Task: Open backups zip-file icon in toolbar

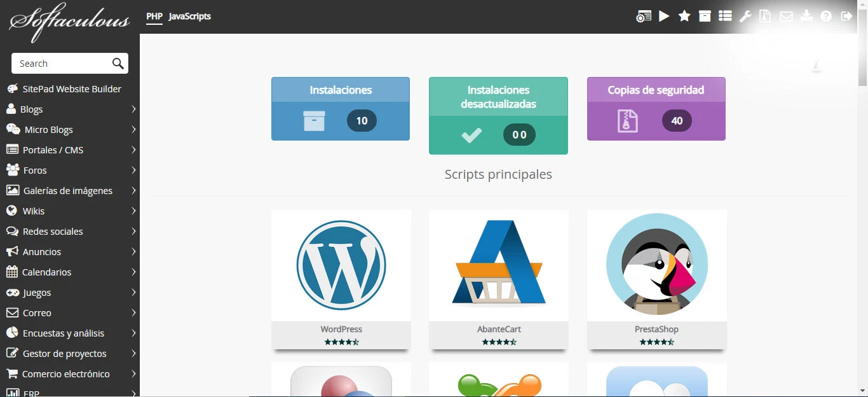Action: pyautogui.click(x=766, y=17)
